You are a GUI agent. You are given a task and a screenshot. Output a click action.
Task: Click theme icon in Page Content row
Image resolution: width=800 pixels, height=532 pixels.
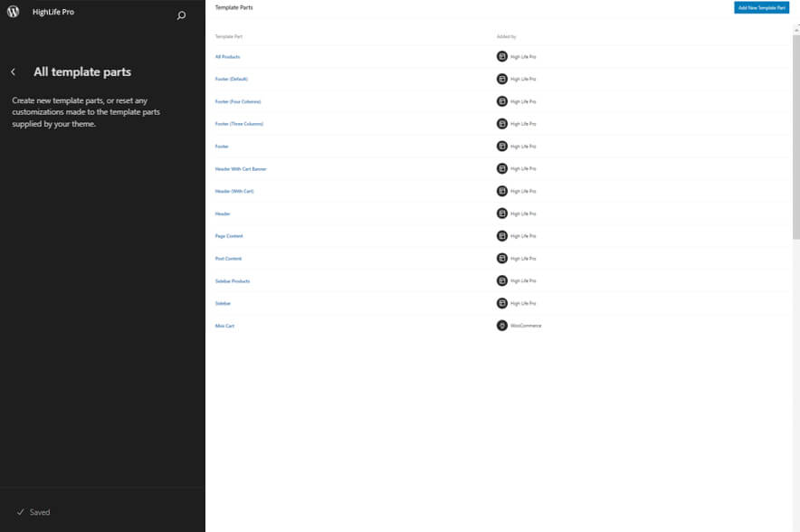[502, 236]
